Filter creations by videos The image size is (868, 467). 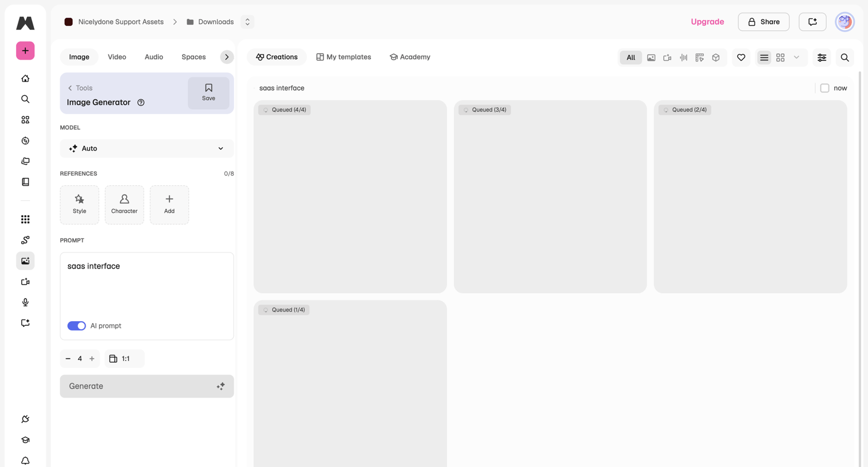tap(667, 57)
